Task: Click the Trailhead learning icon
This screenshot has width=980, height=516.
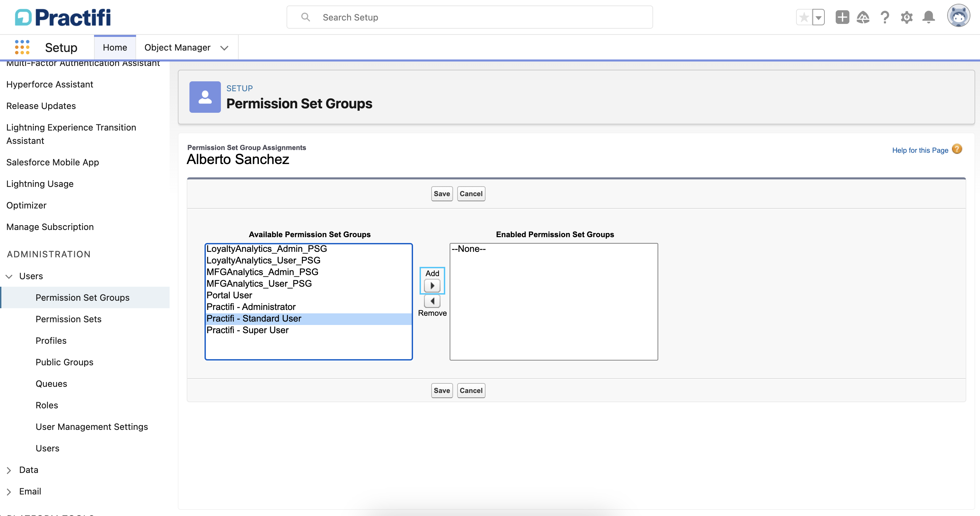Action: point(863,17)
